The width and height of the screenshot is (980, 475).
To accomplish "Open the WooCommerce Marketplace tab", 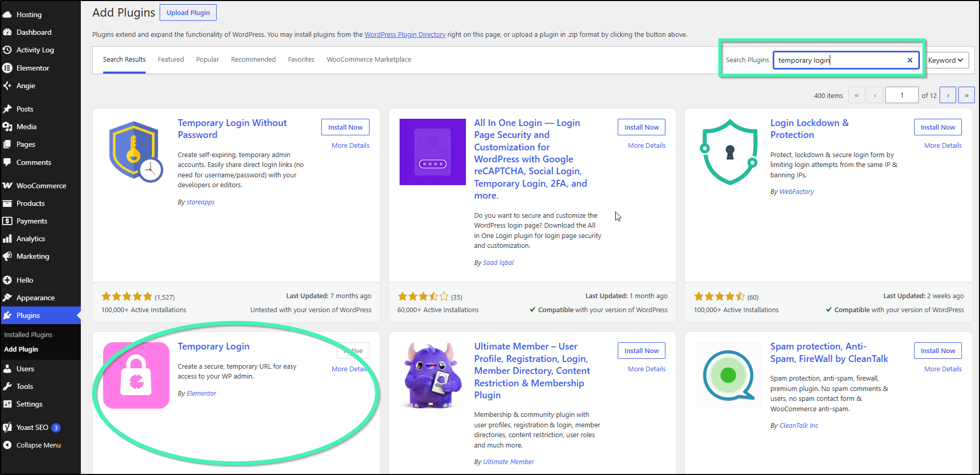I will tap(369, 60).
